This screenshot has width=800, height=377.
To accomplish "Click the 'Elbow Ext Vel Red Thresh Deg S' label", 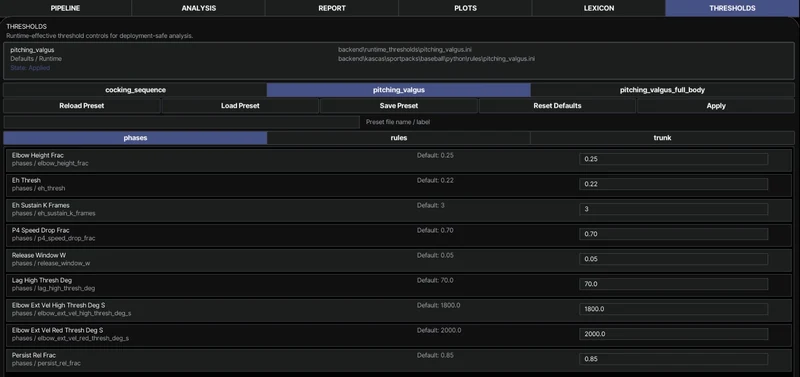I will pos(58,330).
